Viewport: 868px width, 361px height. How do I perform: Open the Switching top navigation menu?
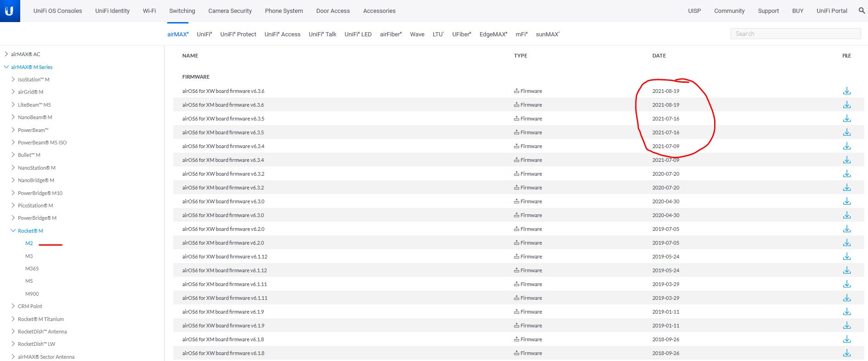[182, 11]
